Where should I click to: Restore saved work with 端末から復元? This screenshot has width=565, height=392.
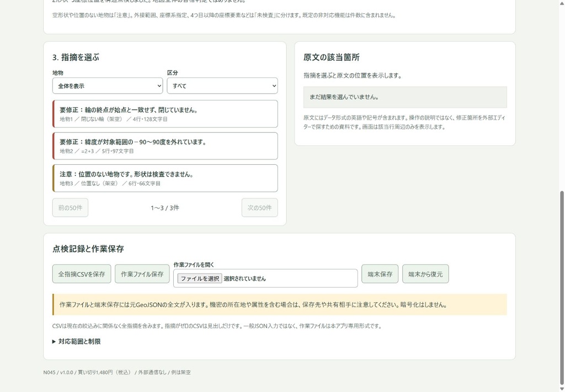(x=425, y=274)
